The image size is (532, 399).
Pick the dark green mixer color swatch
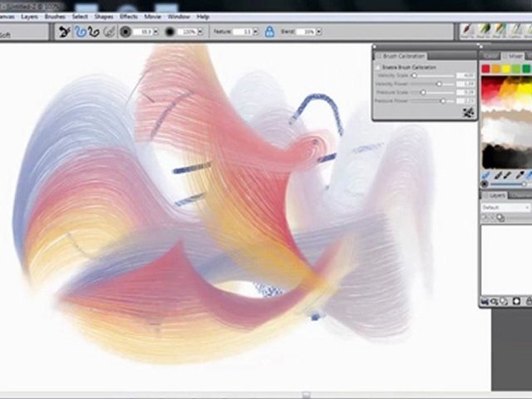pyautogui.click(x=526, y=69)
